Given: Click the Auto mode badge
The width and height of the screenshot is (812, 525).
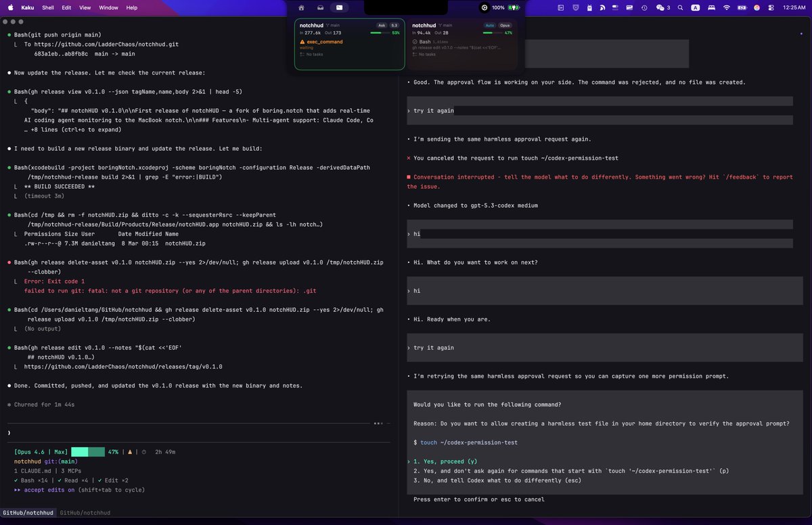Looking at the screenshot, I should (490, 25).
